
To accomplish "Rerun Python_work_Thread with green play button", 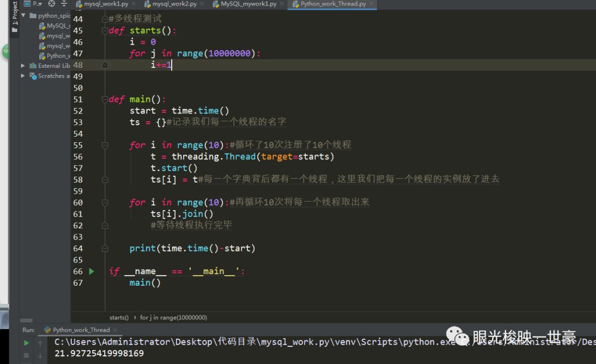I will pyautogui.click(x=26, y=343).
